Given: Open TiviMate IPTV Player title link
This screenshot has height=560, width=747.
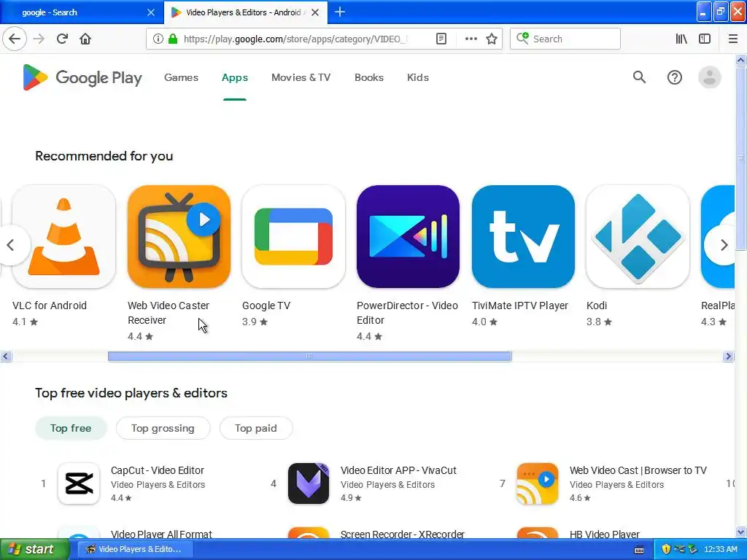Looking at the screenshot, I should tap(519, 306).
